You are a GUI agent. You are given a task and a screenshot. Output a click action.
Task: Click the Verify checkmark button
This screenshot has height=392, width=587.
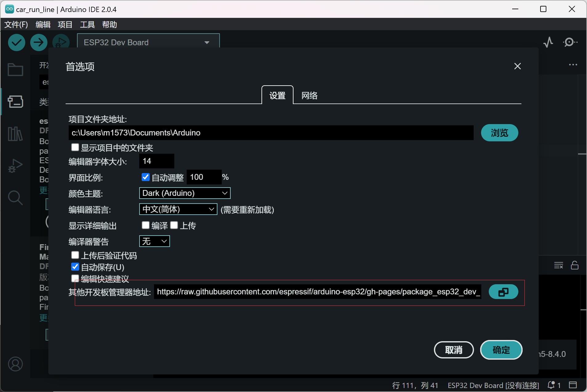pyautogui.click(x=17, y=42)
